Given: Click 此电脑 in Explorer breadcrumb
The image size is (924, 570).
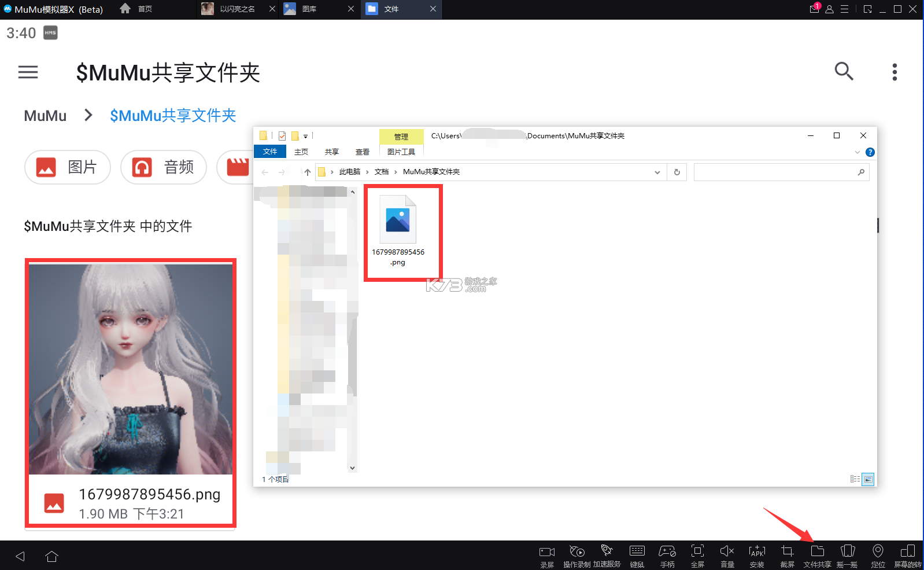Looking at the screenshot, I should pos(349,172).
